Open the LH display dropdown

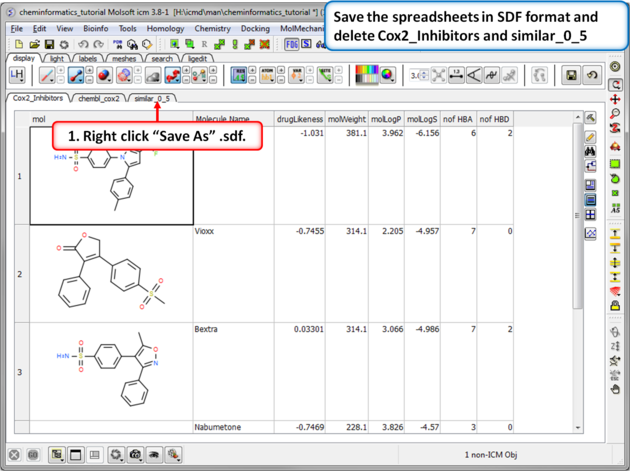pos(17,76)
